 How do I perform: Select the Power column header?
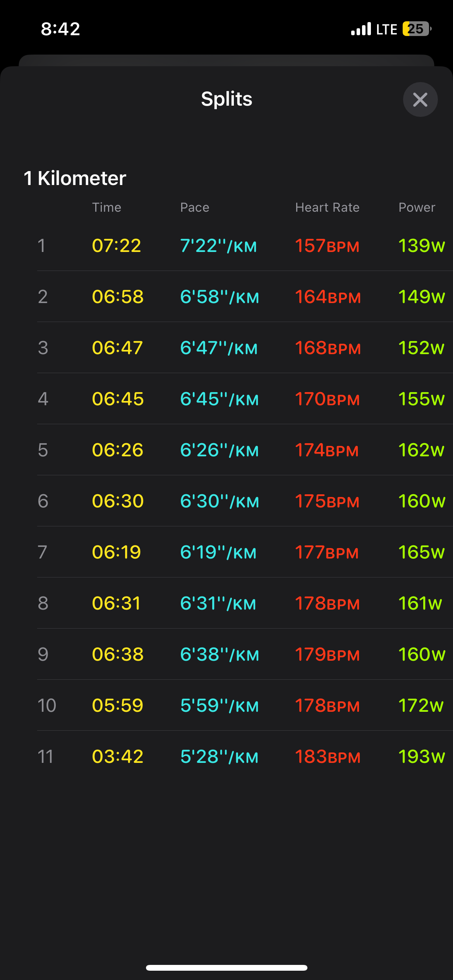point(417,207)
